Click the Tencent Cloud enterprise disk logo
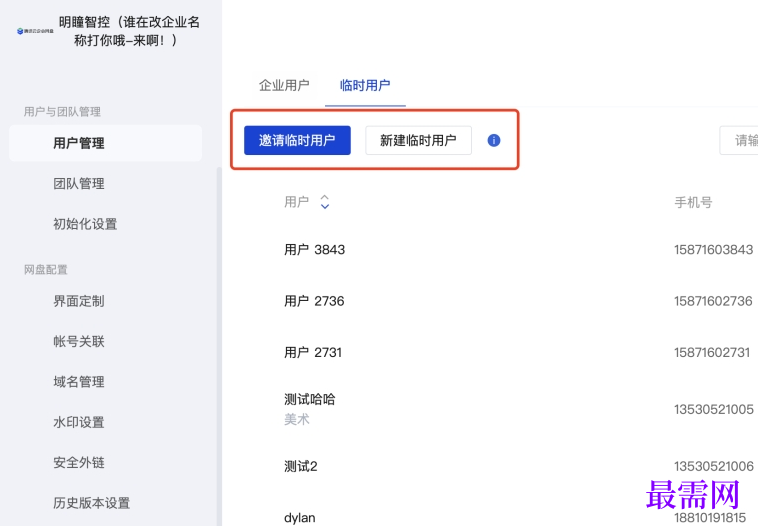This screenshot has width=758, height=526. pos(35,31)
